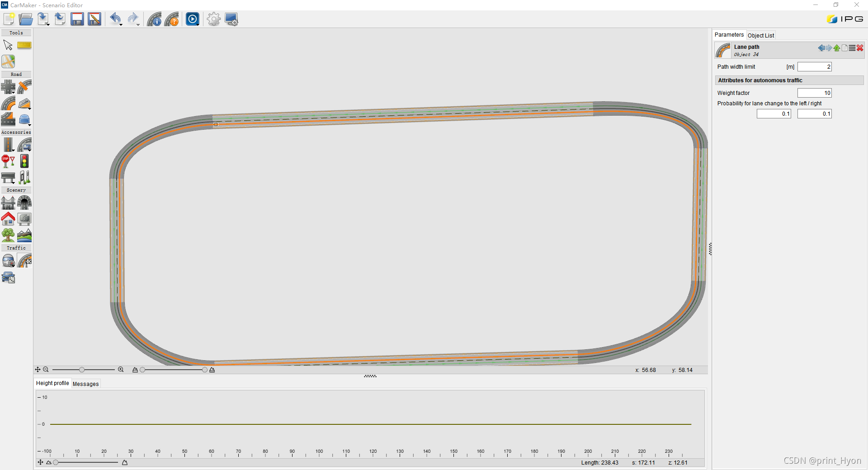Select the road picture accessory tool
This screenshot has width=868, height=470.
point(24,145)
